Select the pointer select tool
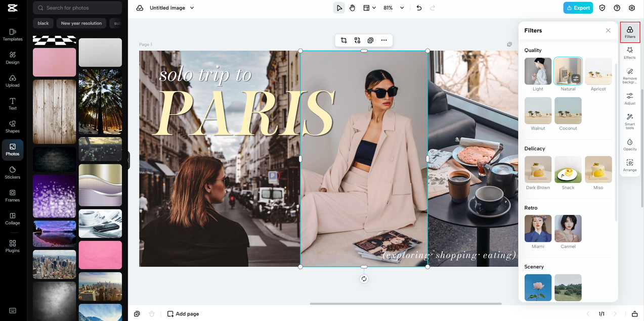 [x=339, y=8]
